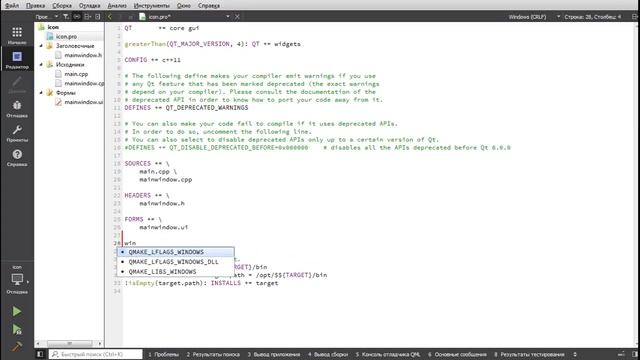640x360 pixels.
Task: Click the split panel icon in project toolbar
Action: 87,17
